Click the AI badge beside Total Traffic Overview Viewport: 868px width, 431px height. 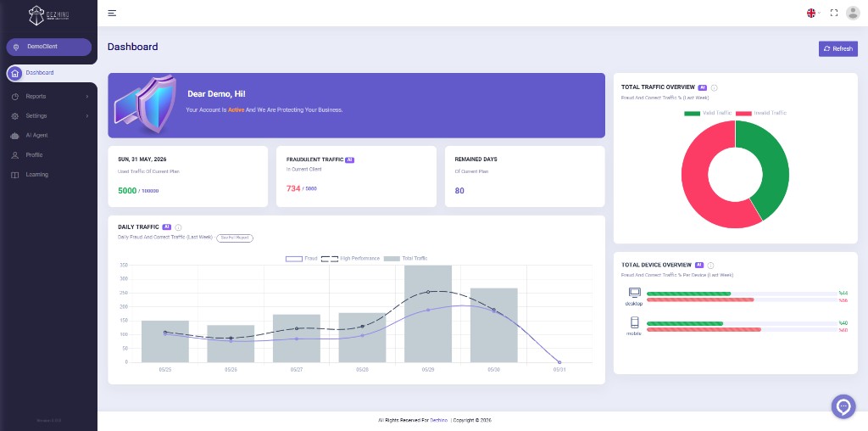click(x=703, y=87)
